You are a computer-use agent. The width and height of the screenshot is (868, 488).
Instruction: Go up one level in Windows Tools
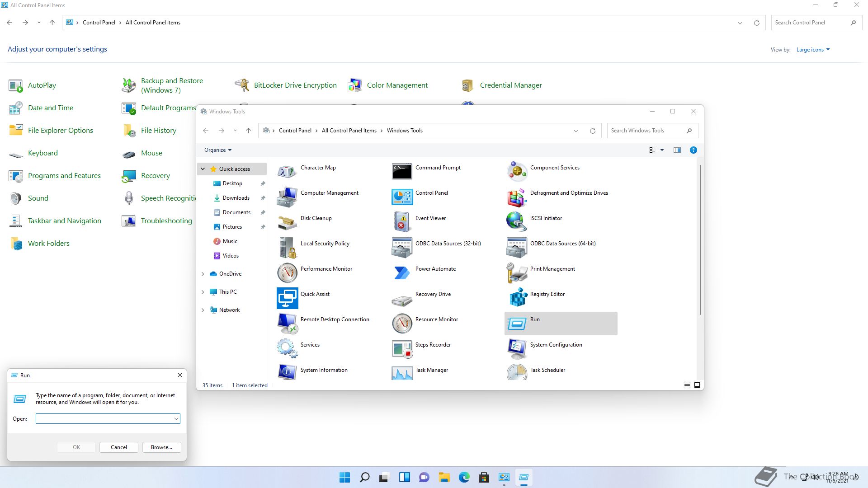click(248, 131)
